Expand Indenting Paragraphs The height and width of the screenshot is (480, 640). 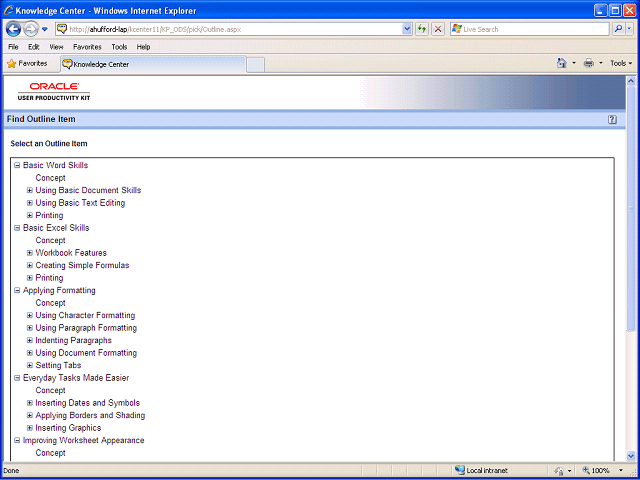[29, 340]
